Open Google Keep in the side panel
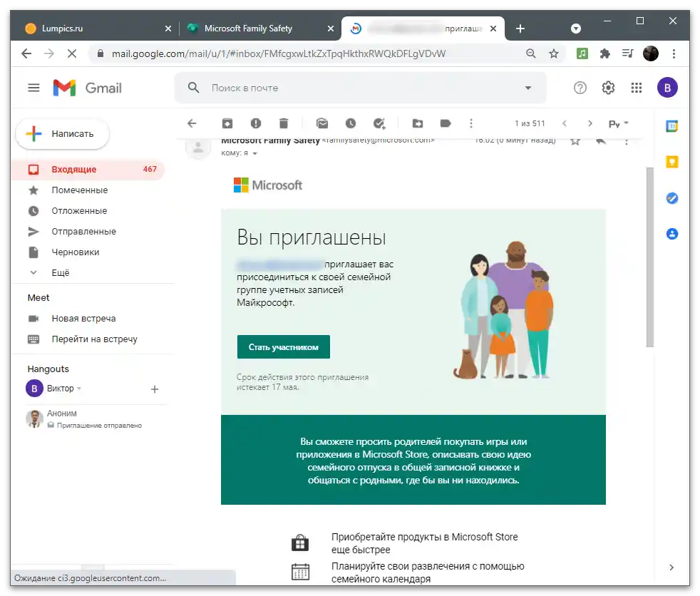The image size is (700, 596). [x=672, y=162]
